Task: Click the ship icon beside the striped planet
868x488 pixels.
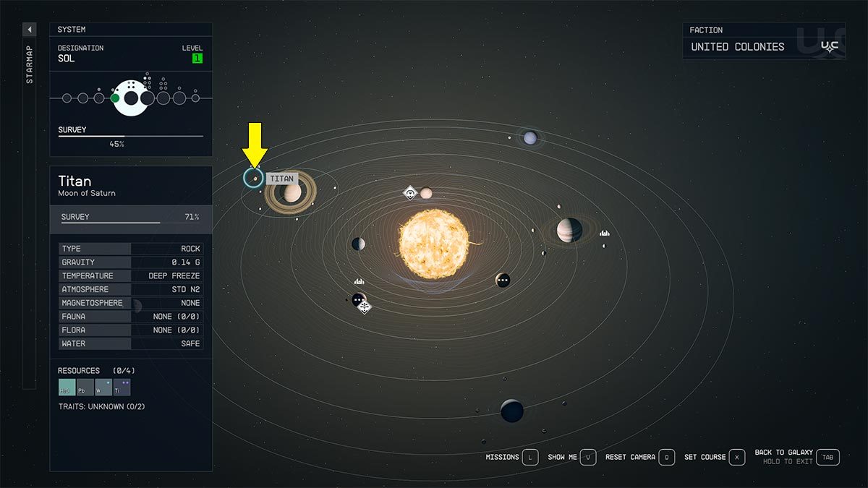Action: tap(605, 233)
